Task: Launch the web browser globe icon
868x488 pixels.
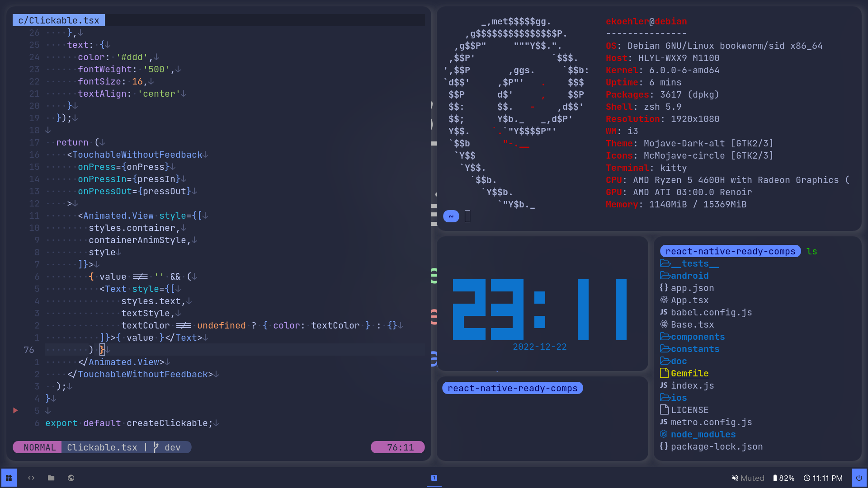Action: [x=71, y=478]
